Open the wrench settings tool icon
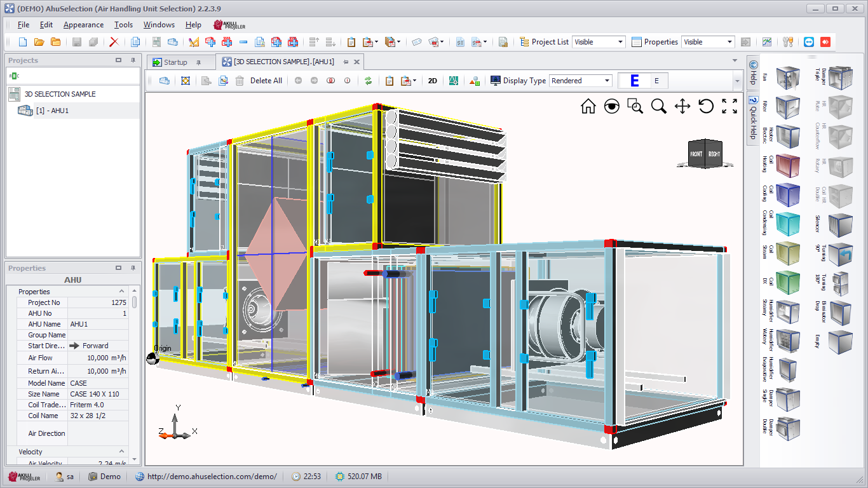 click(788, 42)
